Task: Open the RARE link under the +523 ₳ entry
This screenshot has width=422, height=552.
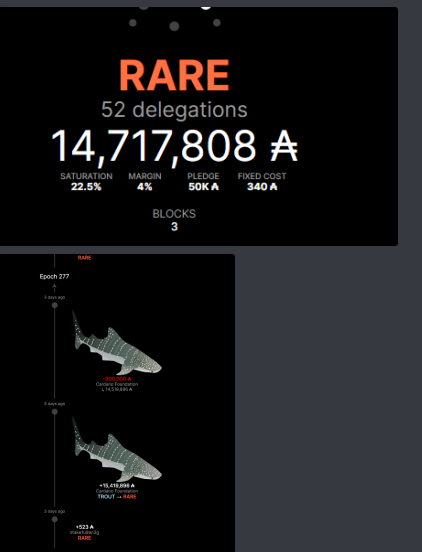Action: pyautogui.click(x=84, y=538)
